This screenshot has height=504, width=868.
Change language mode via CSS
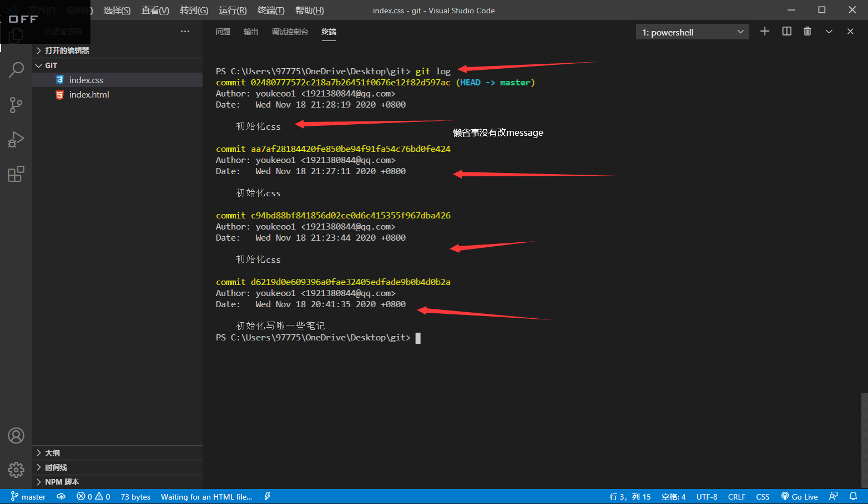[x=763, y=497]
